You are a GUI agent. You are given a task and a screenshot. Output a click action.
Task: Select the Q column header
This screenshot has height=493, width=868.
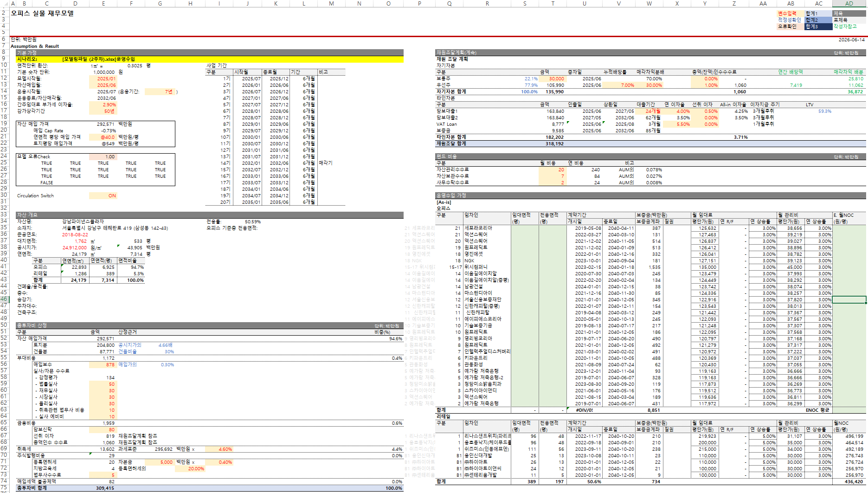click(449, 3)
